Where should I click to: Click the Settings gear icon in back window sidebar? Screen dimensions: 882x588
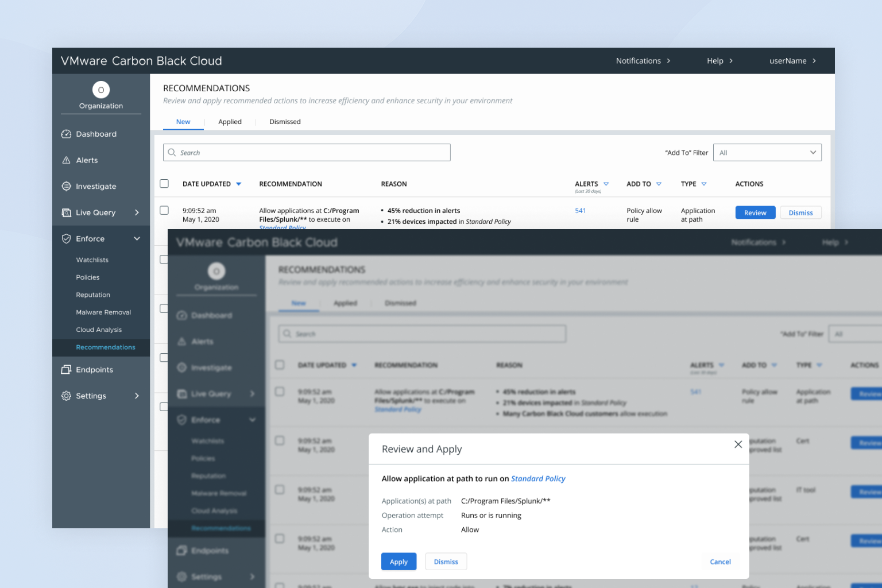click(66, 396)
